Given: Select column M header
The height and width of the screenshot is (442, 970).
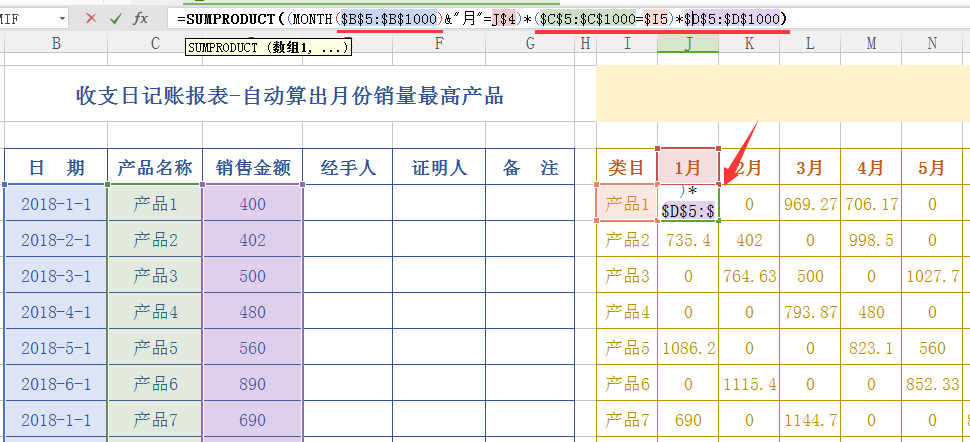Looking at the screenshot, I should pyautogui.click(x=871, y=43).
